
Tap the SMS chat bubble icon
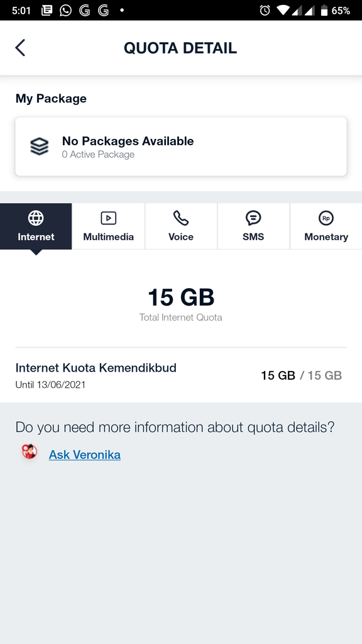point(253,218)
